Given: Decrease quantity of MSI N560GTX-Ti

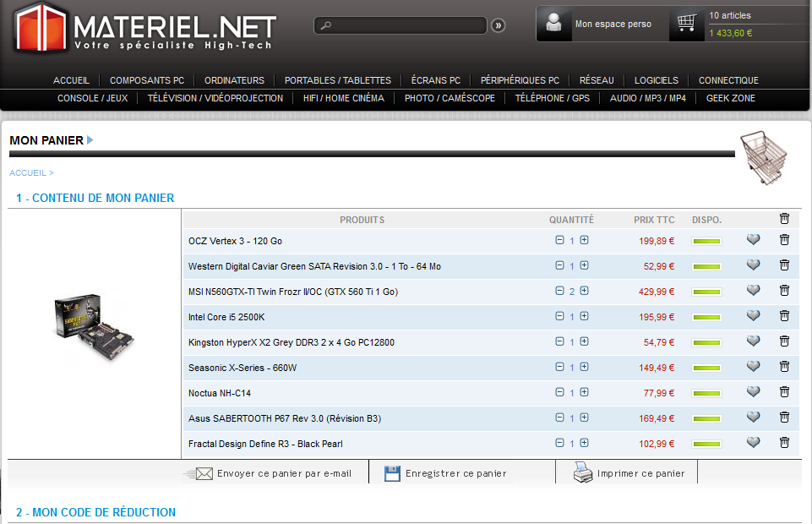Looking at the screenshot, I should [559, 291].
